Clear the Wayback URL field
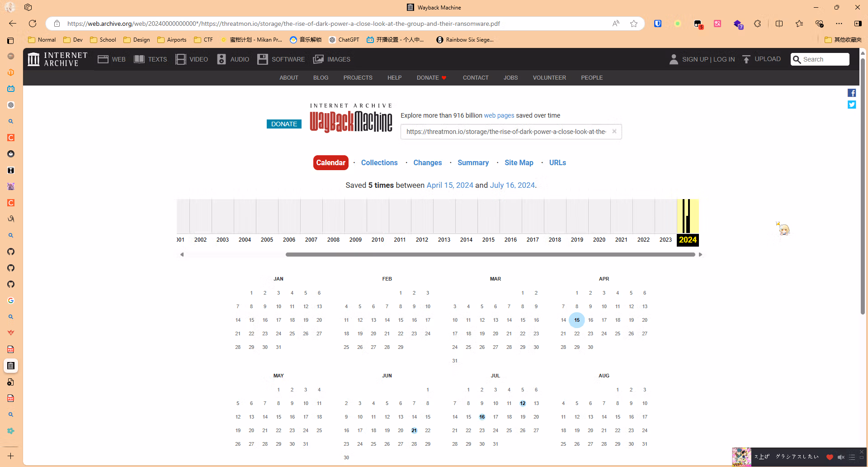 [614, 131]
